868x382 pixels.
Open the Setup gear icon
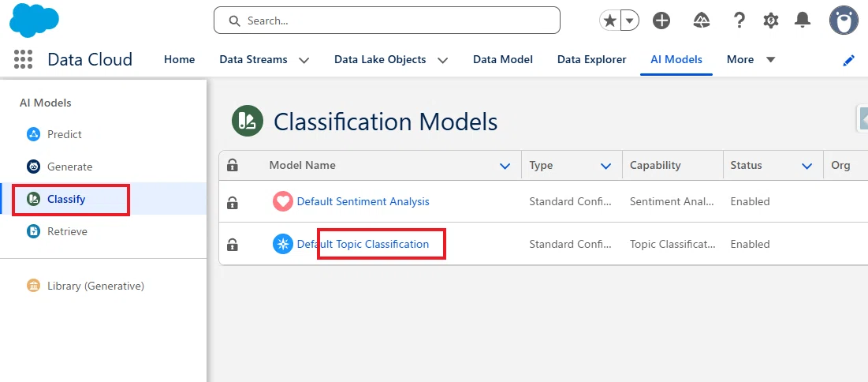click(770, 21)
